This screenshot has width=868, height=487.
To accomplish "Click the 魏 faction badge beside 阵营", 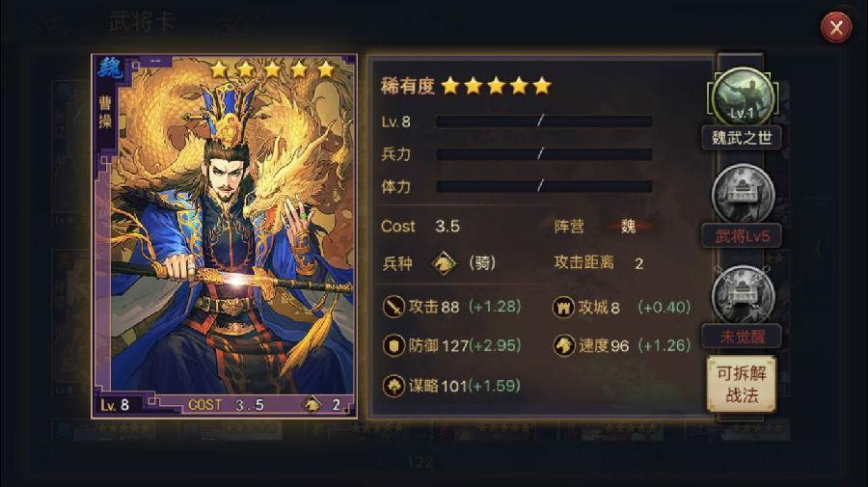I will (x=628, y=226).
